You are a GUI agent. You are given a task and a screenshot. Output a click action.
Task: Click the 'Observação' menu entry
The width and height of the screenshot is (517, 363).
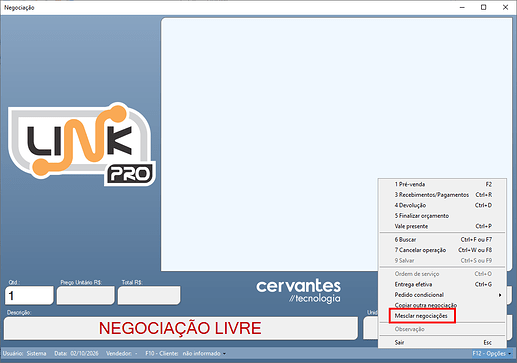point(442,329)
